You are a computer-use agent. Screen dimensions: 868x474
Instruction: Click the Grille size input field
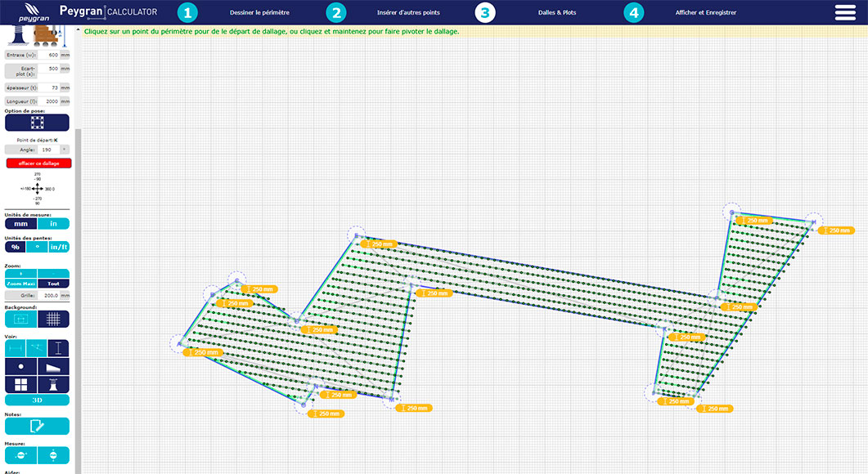click(48, 295)
